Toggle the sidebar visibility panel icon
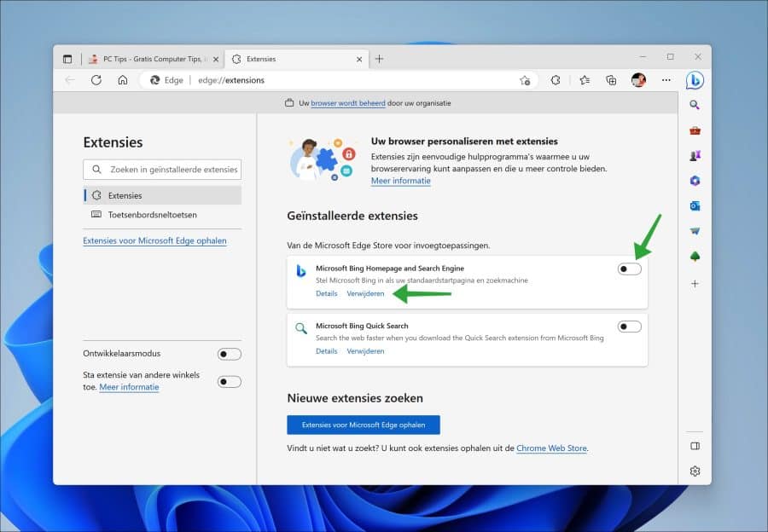This screenshot has height=532, width=768. 695,446
